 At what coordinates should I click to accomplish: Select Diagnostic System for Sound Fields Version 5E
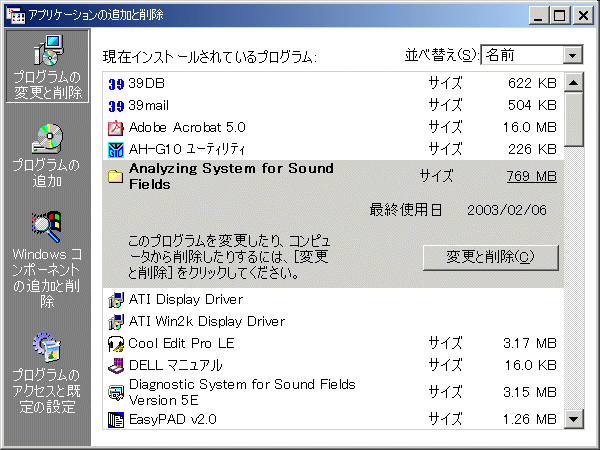click(333, 393)
